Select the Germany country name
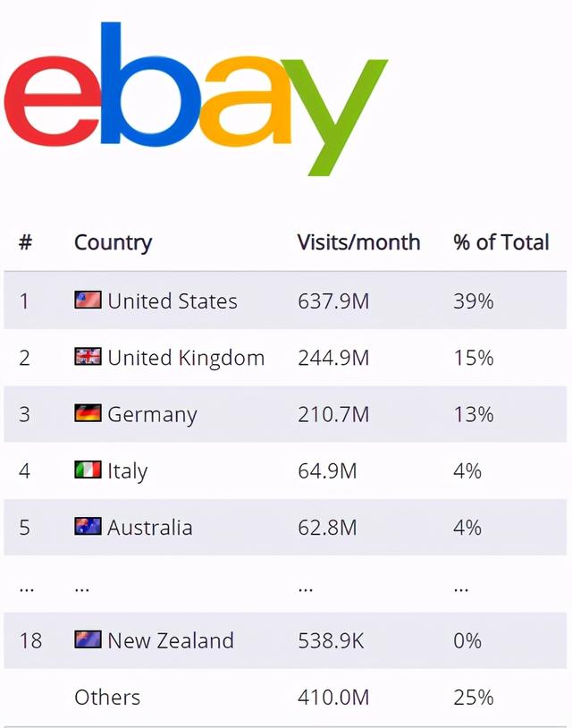 [152, 415]
